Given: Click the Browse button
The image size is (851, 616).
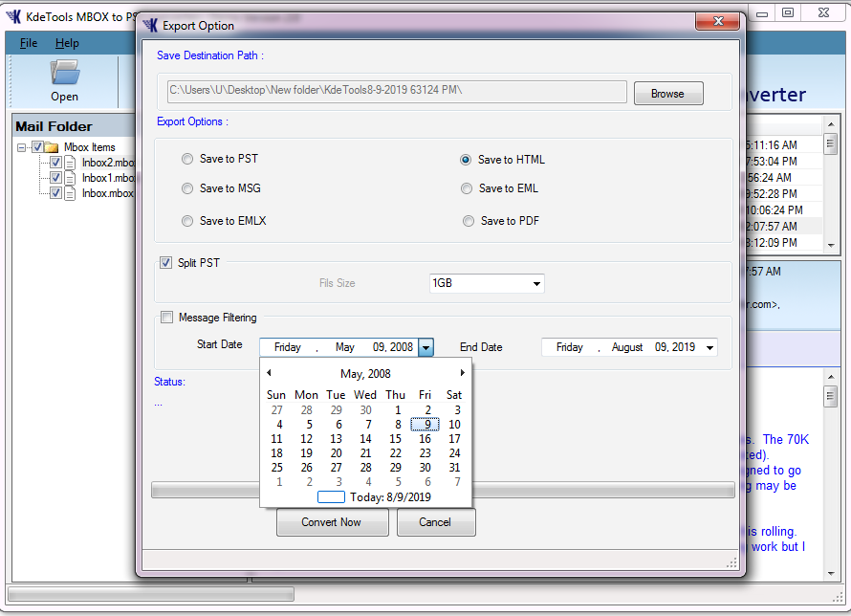Looking at the screenshot, I should (667, 94).
